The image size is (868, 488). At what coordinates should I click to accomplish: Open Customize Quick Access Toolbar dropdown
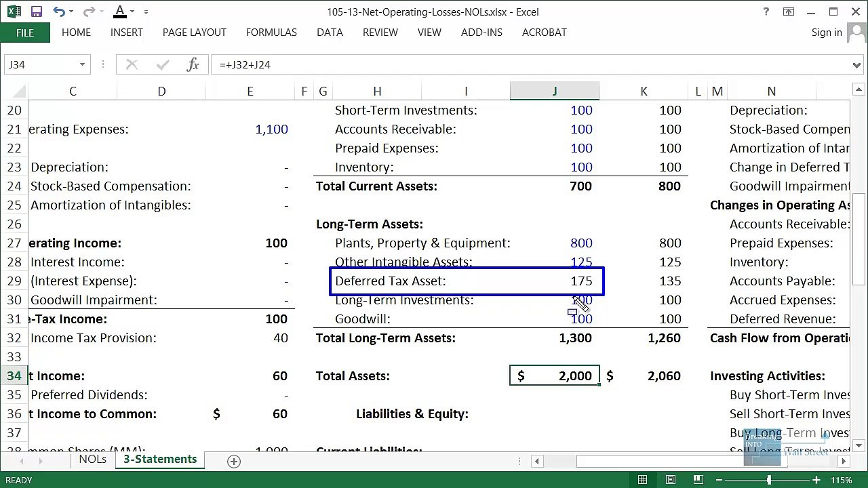tap(146, 12)
